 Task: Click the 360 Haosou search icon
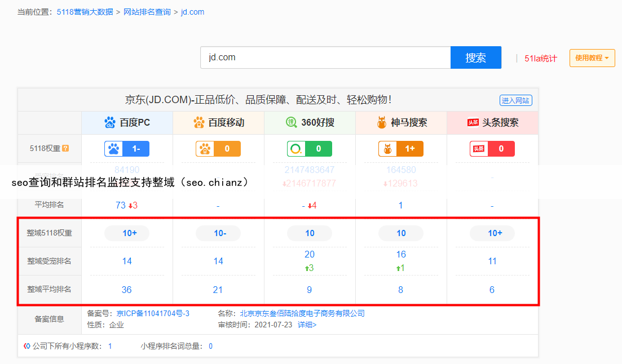(291, 122)
